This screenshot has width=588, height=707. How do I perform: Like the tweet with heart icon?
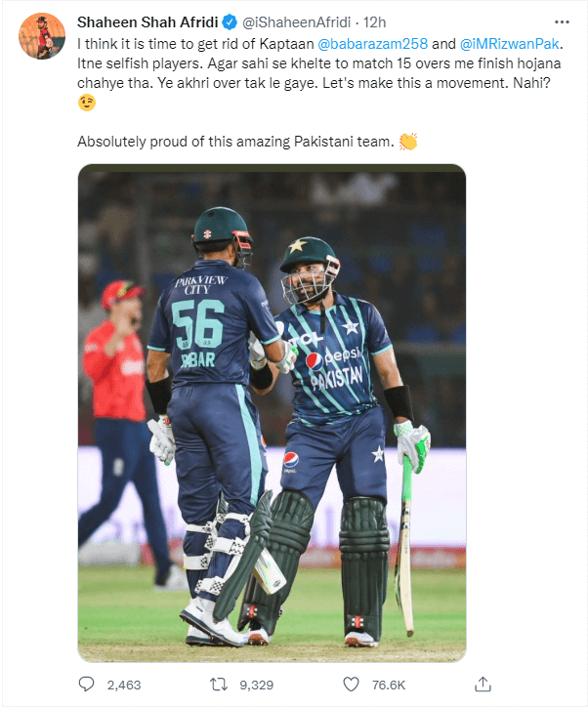coord(351,685)
